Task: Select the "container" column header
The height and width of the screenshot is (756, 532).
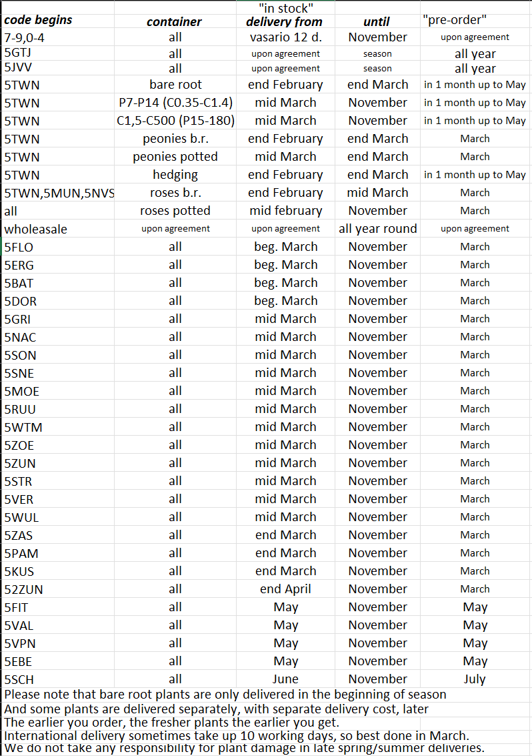Action: click(x=174, y=22)
